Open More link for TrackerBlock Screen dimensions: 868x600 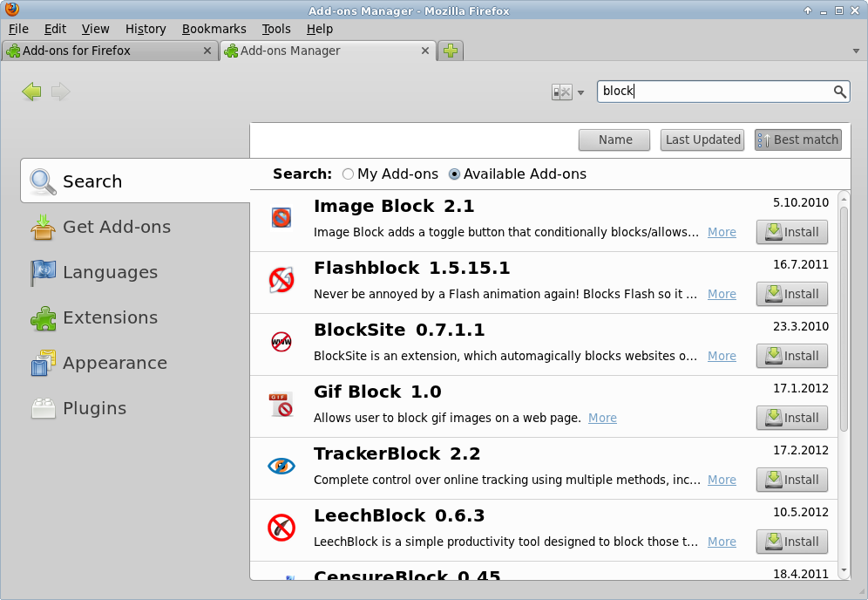tap(722, 480)
